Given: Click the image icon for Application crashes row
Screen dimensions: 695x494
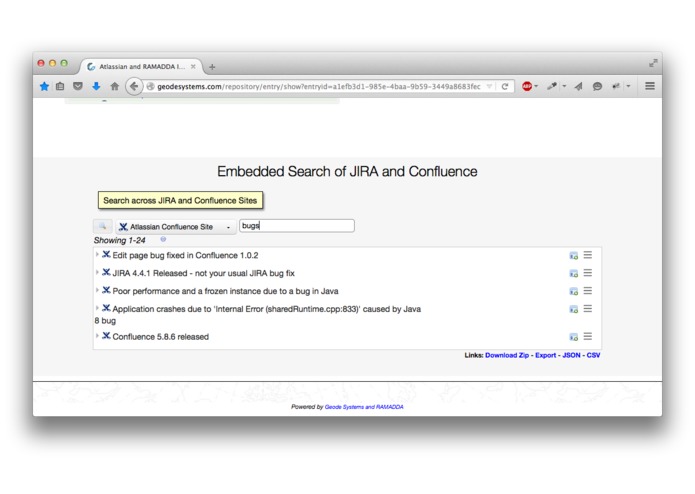Looking at the screenshot, I should point(574,309).
